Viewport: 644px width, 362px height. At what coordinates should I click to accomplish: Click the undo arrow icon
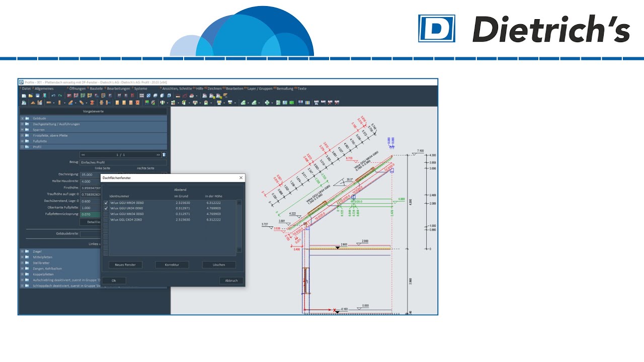[53, 96]
